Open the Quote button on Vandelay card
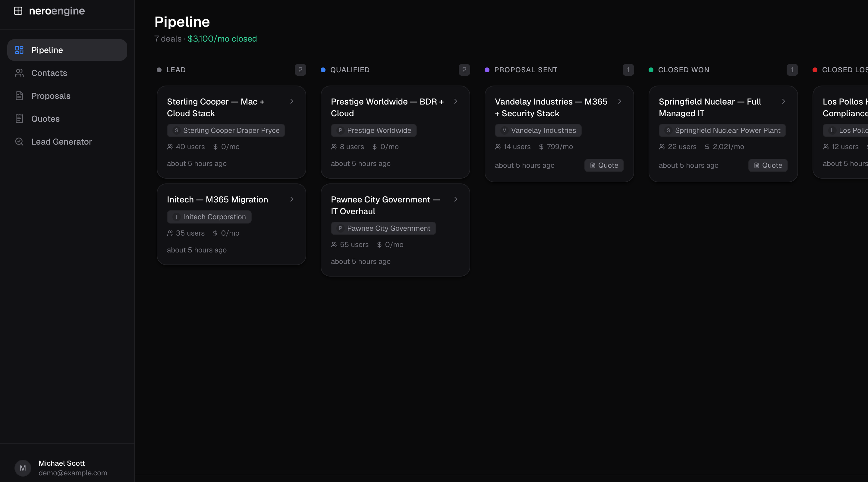This screenshot has height=482, width=868. click(x=604, y=165)
